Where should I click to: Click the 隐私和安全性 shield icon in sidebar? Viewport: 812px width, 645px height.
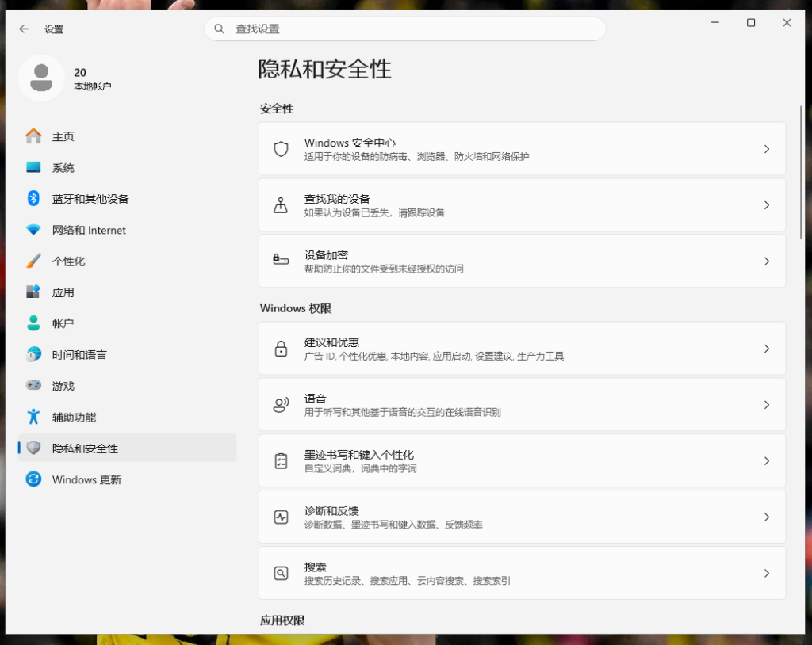coord(33,448)
